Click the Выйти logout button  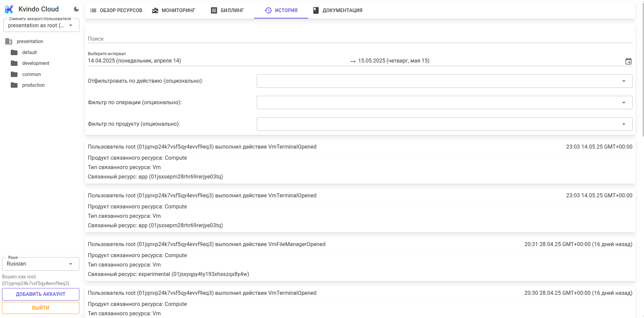click(41, 308)
